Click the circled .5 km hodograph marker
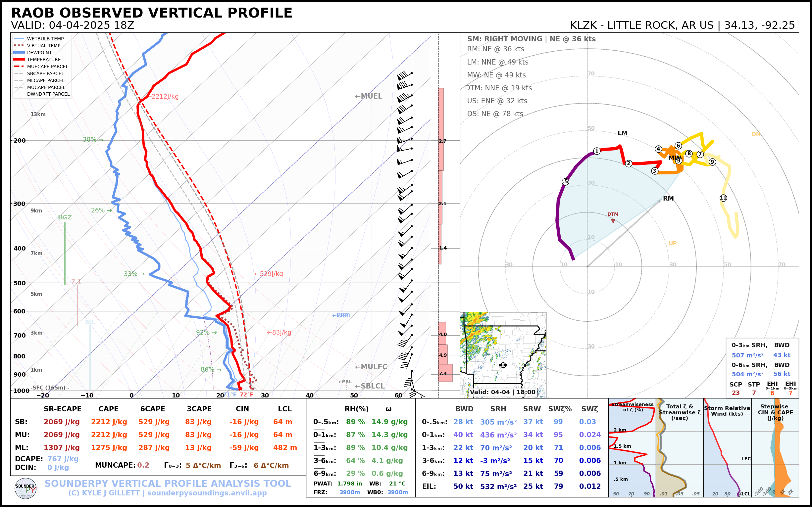Viewport: 812px width, 507px height. click(565, 182)
